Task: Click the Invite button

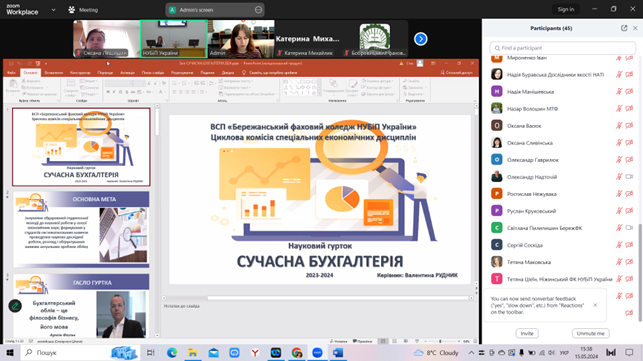Action: tap(527, 334)
